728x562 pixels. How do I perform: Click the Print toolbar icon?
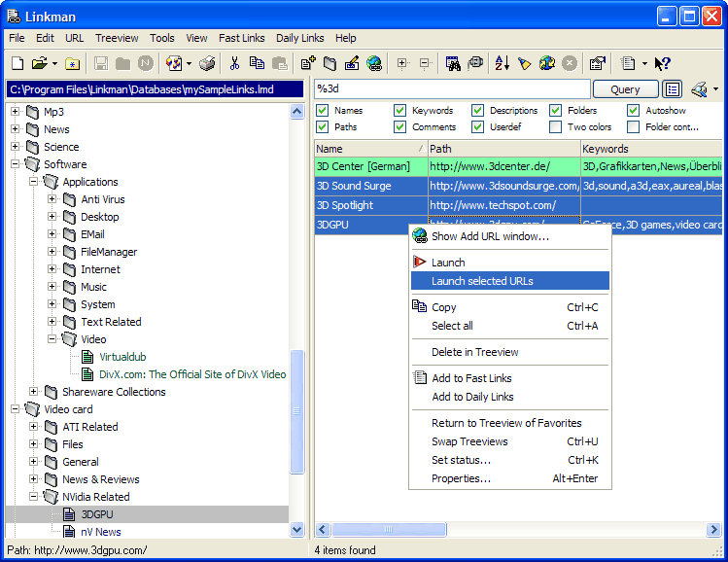pos(207,63)
